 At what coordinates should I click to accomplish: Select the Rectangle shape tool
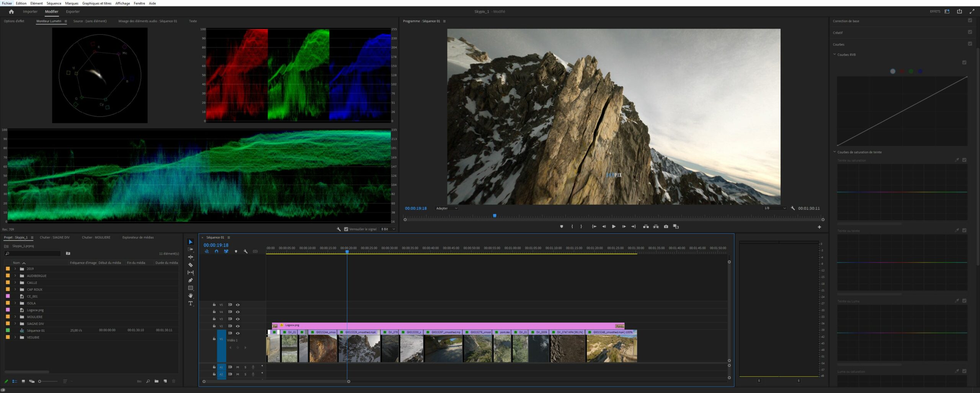pos(191,288)
